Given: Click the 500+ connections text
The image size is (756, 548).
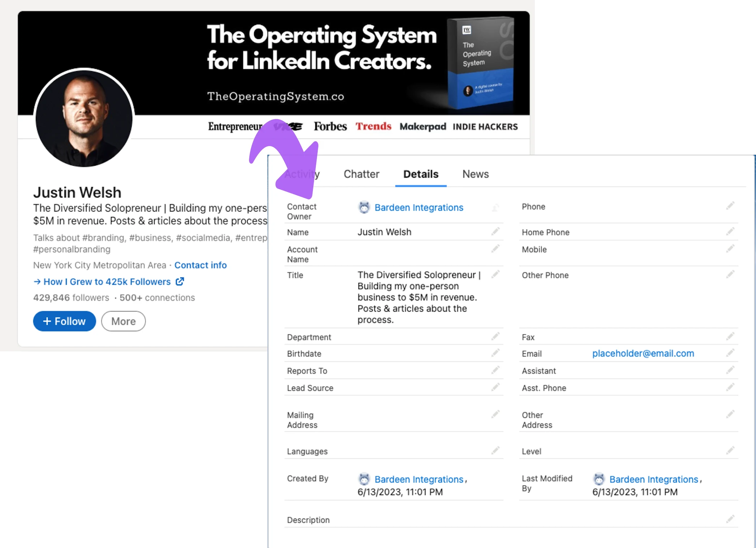Looking at the screenshot, I should point(157,297).
